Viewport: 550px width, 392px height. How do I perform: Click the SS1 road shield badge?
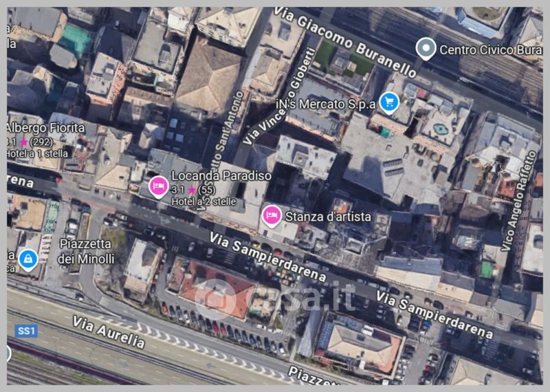[26, 331]
